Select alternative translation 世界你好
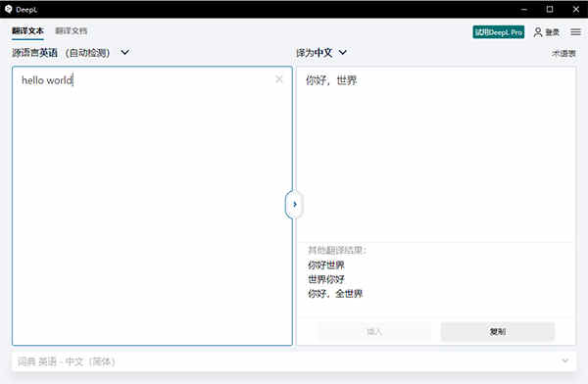The width and height of the screenshot is (588, 384). tap(326, 279)
